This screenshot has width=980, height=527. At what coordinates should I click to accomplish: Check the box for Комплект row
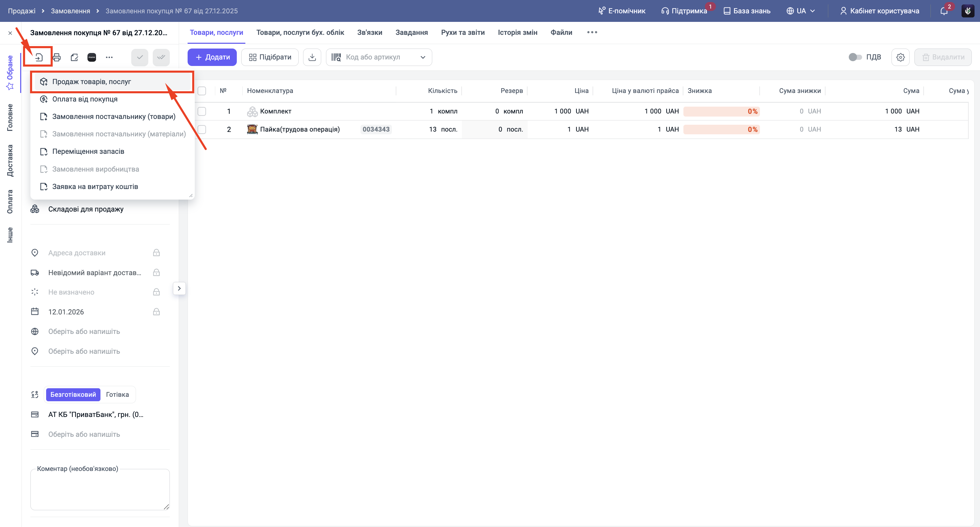pos(202,111)
